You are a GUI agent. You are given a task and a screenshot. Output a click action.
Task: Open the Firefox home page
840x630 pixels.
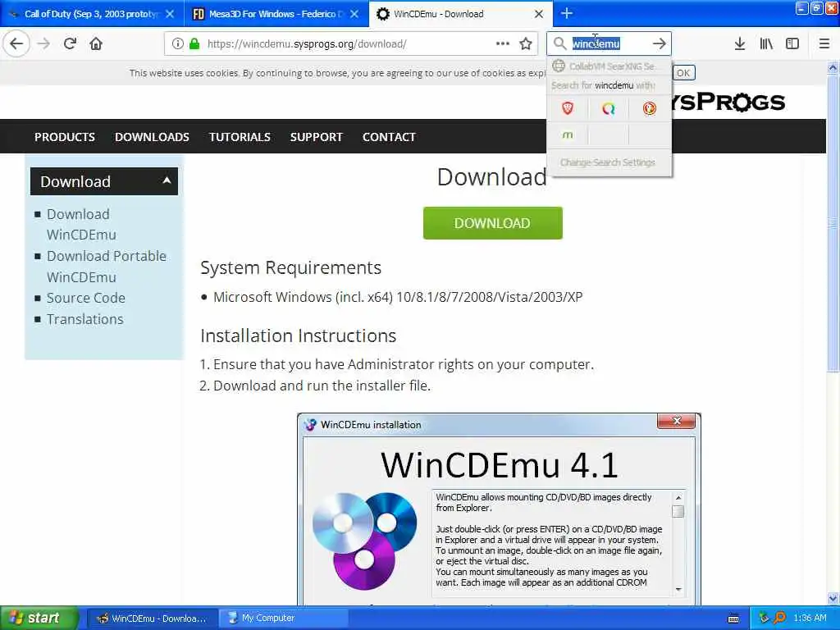(x=96, y=43)
